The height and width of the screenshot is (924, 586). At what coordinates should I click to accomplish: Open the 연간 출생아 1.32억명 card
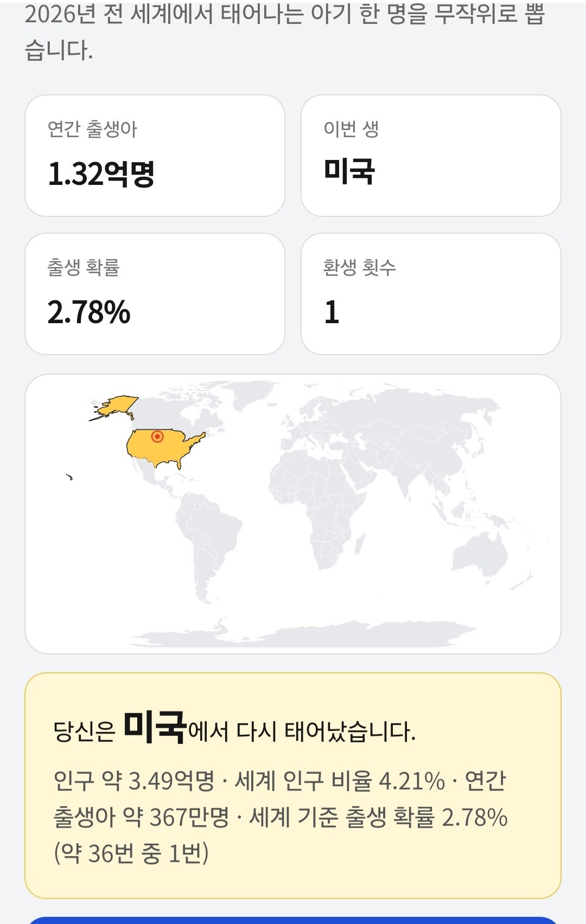pyautogui.click(x=155, y=156)
